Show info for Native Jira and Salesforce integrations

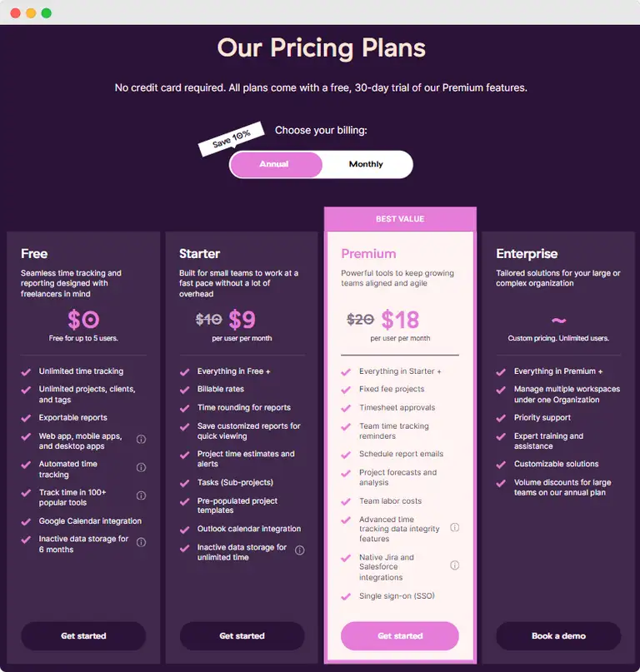click(x=455, y=566)
